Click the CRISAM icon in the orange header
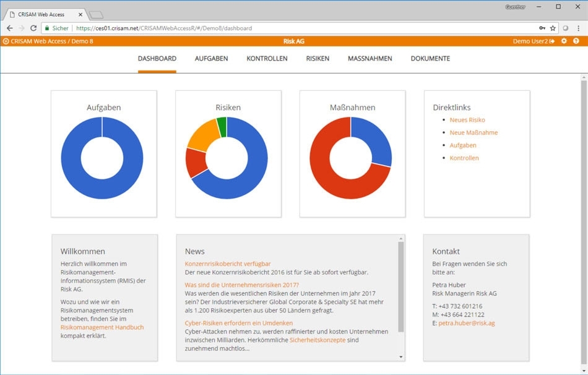The image size is (588, 375). tap(6, 41)
